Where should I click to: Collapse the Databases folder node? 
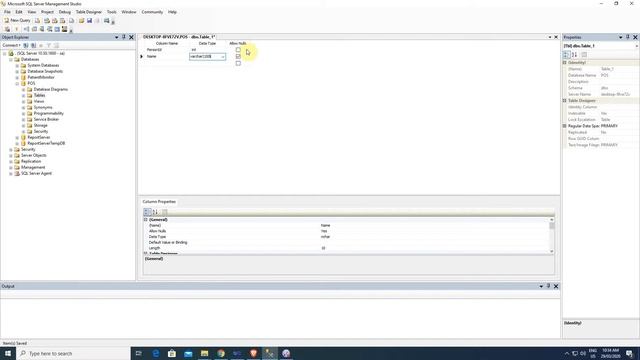click(11, 60)
